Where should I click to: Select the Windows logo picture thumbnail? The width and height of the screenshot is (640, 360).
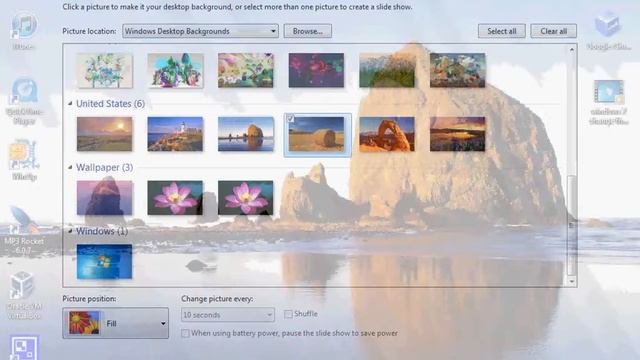coord(104,262)
